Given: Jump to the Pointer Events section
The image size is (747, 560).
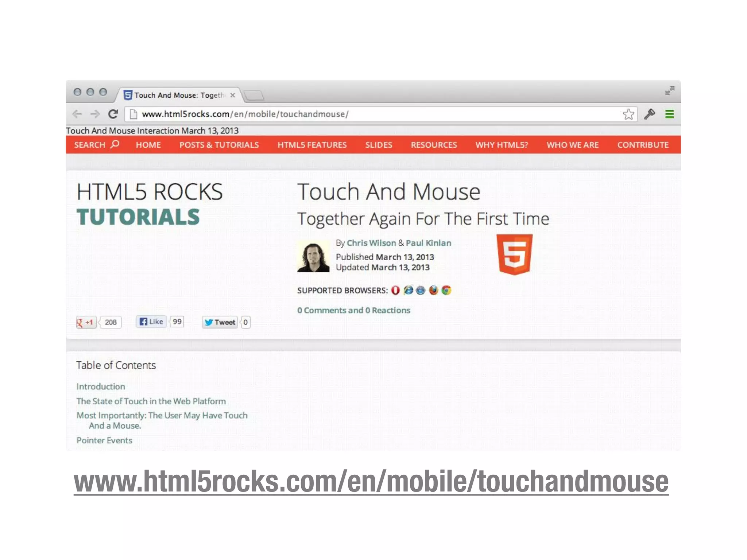Looking at the screenshot, I should pos(104,440).
